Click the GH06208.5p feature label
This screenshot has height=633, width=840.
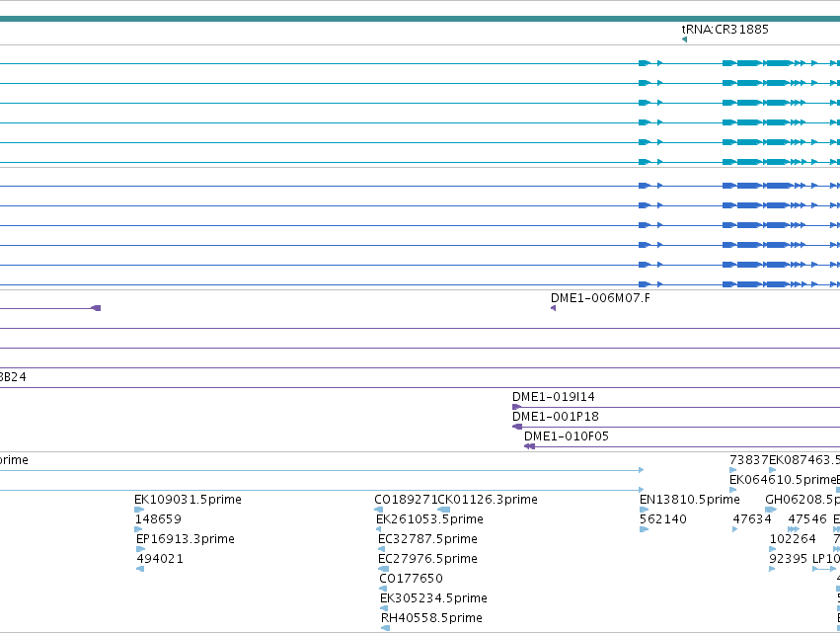(802, 500)
